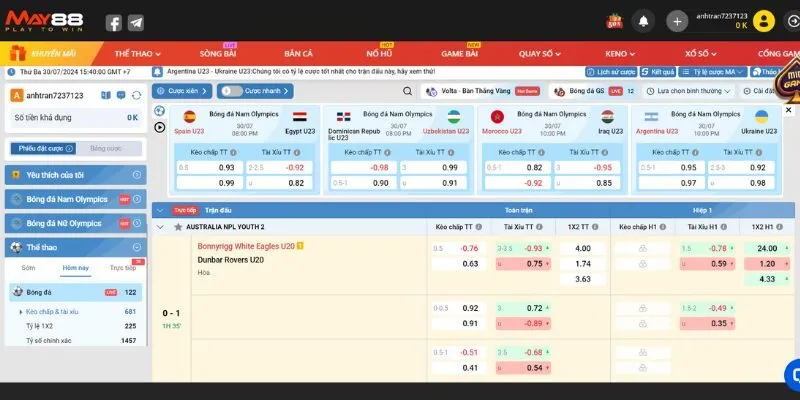Expand the Bóng đá Nam Olympics section
This screenshot has height=400, width=800.
136,199
